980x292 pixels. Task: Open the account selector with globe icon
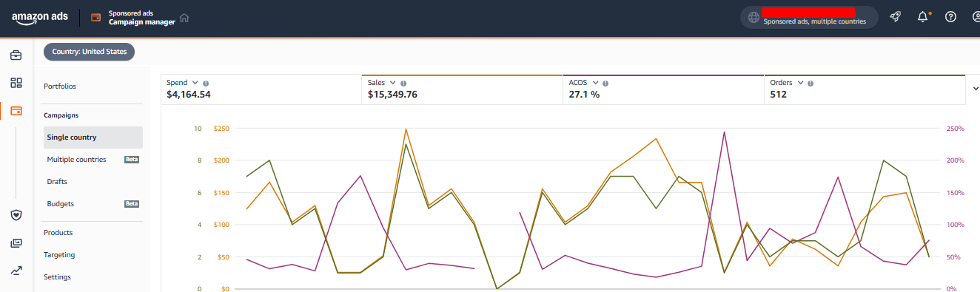809,17
